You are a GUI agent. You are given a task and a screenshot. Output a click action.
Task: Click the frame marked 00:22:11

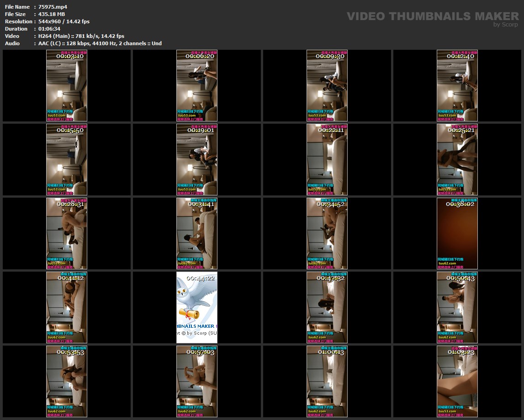[x=327, y=159]
